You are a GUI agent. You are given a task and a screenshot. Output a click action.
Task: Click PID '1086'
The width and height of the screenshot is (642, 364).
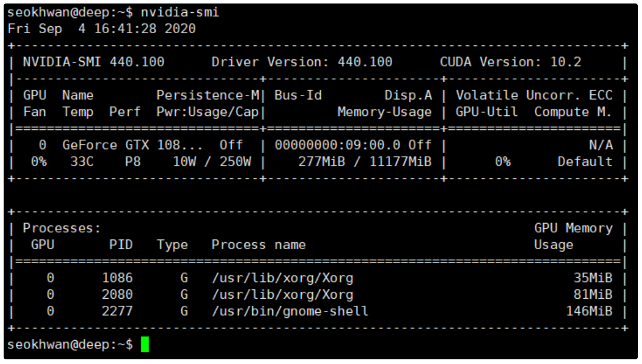pos(117,278)
